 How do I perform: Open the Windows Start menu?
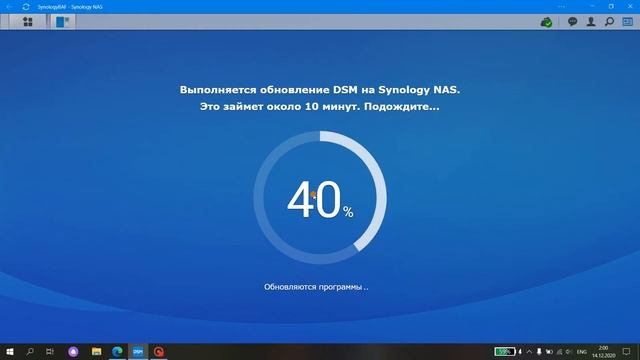[10, 351]
